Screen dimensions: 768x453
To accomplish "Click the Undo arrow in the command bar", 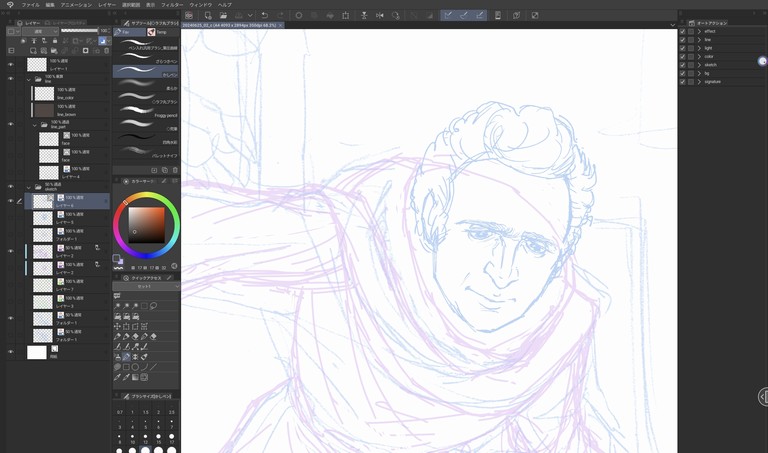I will [265, 15].
